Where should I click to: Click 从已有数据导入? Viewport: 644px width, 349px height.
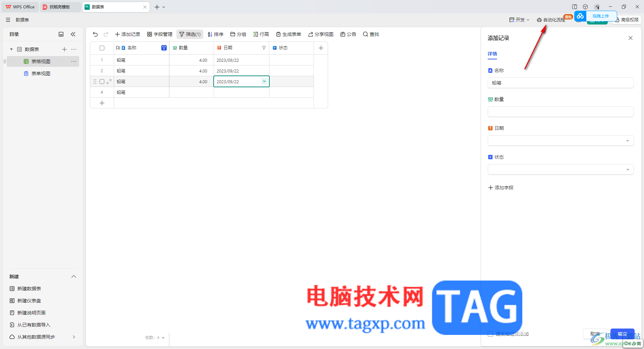(30, 325)
